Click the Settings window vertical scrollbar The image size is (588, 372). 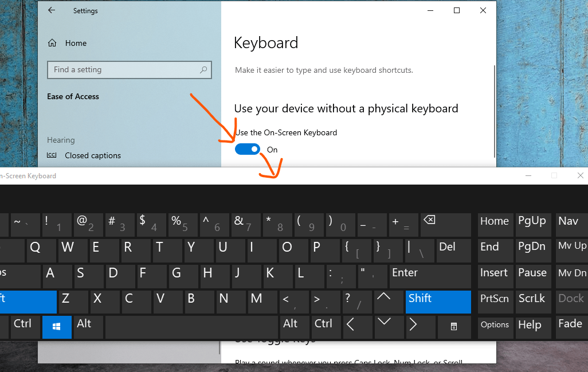tap(494, 111)
